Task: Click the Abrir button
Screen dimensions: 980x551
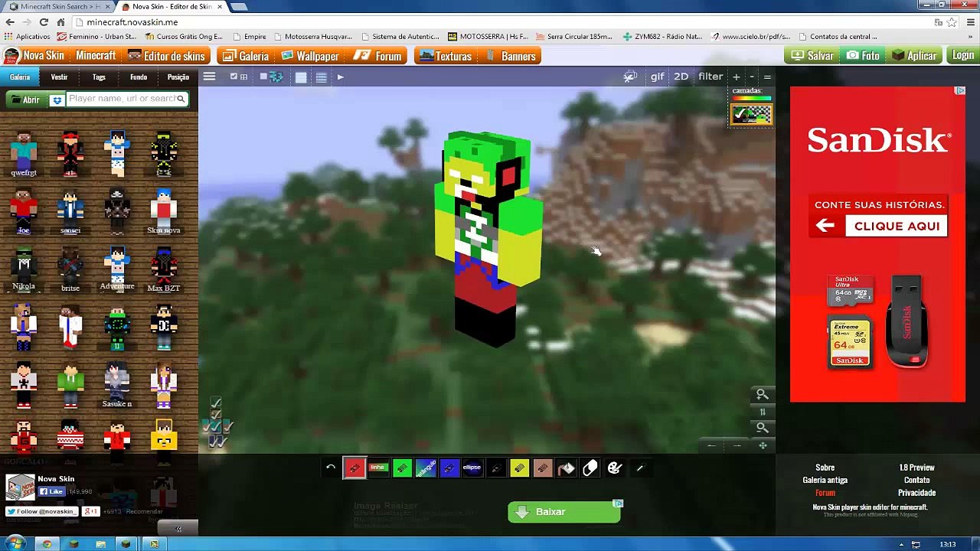Action: point(25,99)
